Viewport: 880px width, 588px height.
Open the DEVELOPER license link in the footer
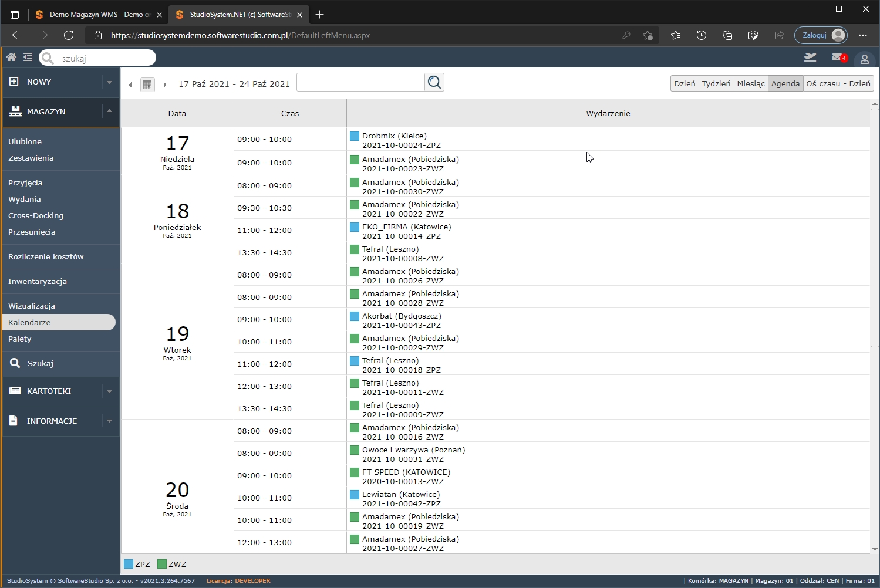[x=253, y=581]
